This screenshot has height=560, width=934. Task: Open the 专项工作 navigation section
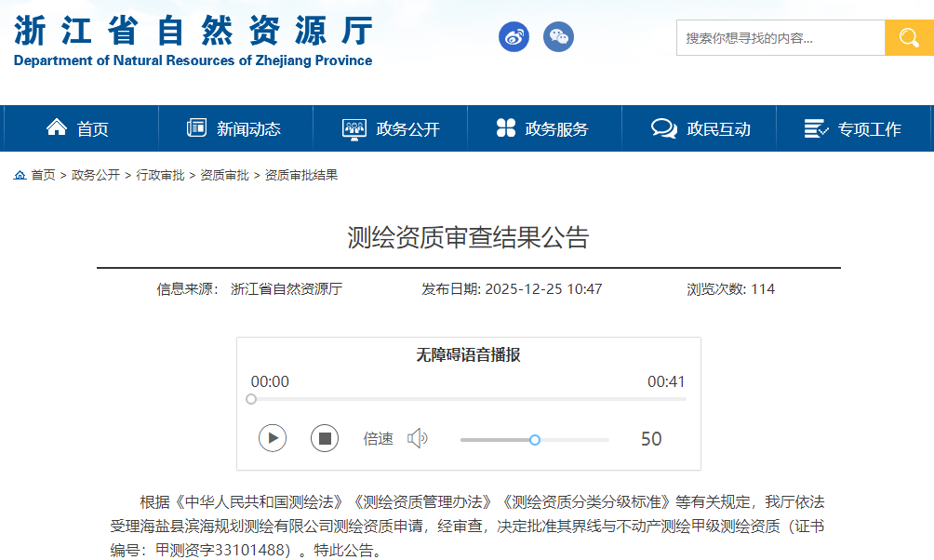(x=853, y=128)
